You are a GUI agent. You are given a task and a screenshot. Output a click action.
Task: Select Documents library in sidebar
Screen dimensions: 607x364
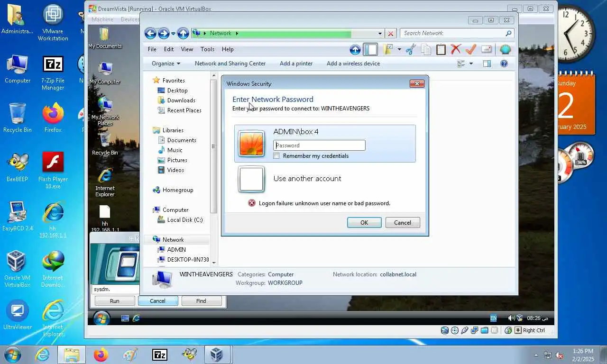click(x=182, y=140)
